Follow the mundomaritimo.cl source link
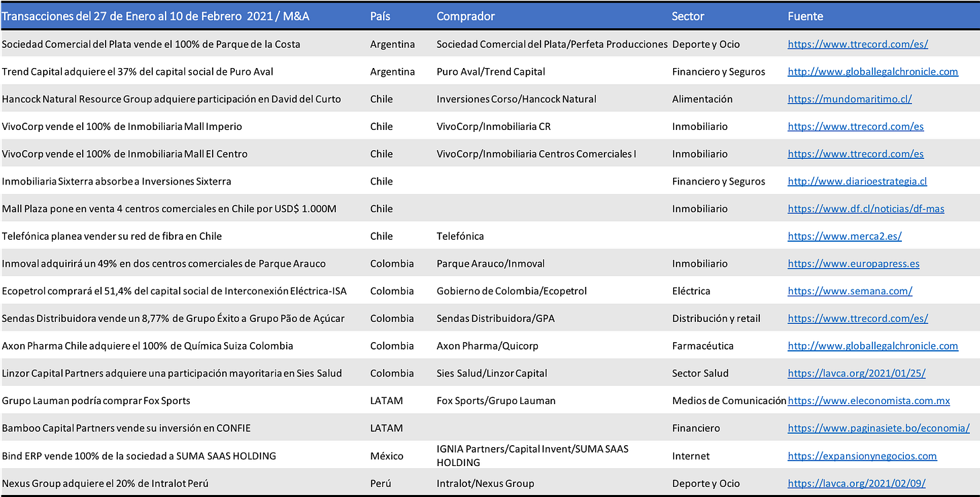The width and height of the screenshot is (980, 497). (x=849, y=99)
